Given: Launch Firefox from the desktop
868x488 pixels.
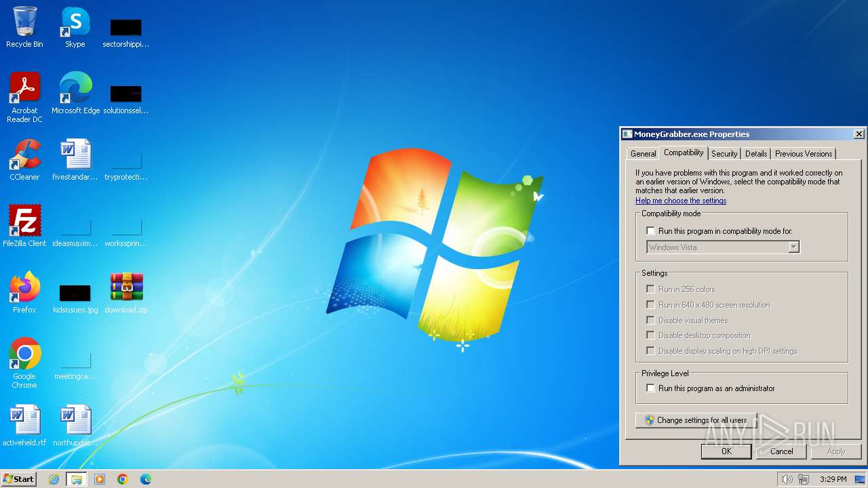Looking at the screenshot, I should tap(24, 293).
